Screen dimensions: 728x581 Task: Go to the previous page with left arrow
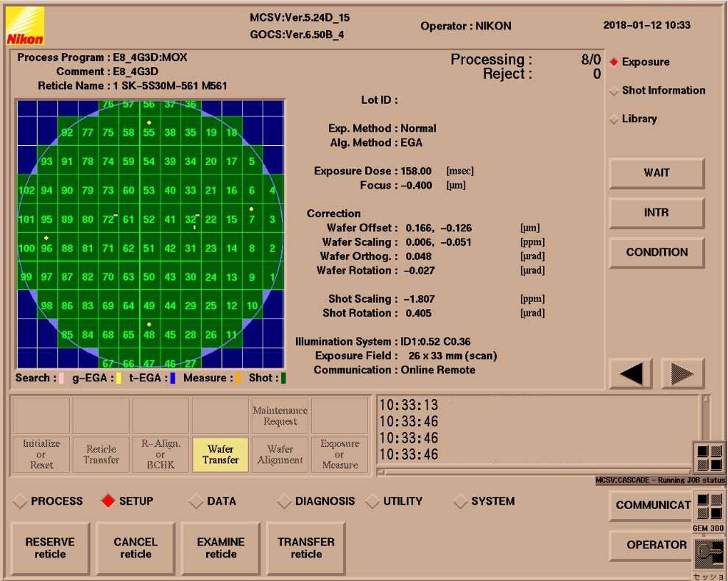pyautogui.click(x=631, y=374)
